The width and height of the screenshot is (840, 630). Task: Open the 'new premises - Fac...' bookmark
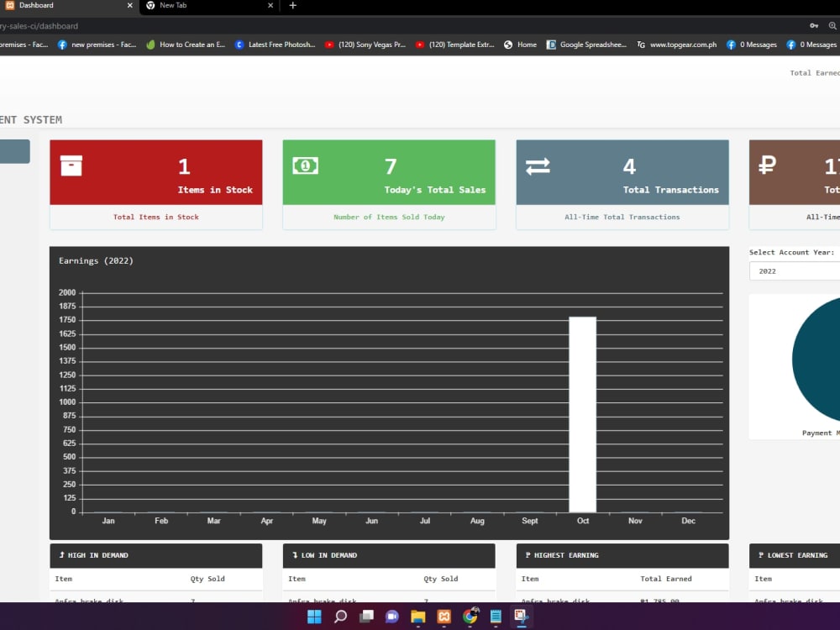[97, 45]
